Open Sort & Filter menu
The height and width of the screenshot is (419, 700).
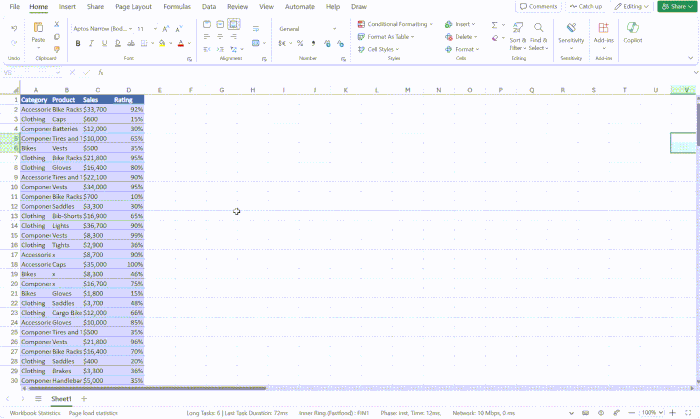[x=518, y=36]
